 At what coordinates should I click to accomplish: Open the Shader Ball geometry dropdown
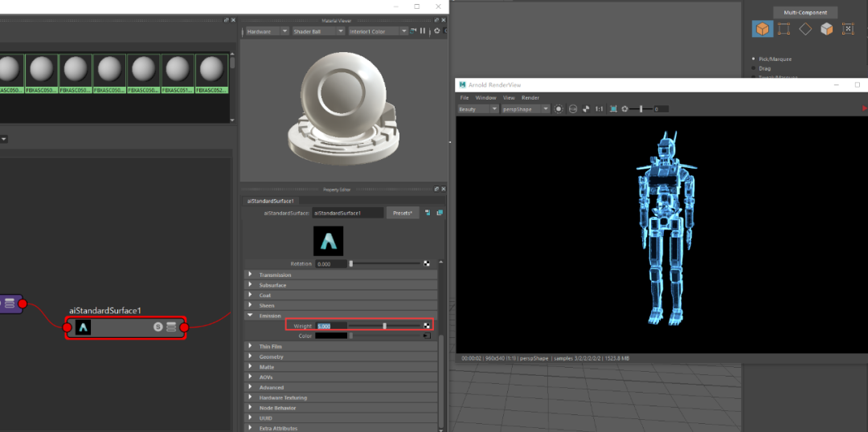click(317, 31)
